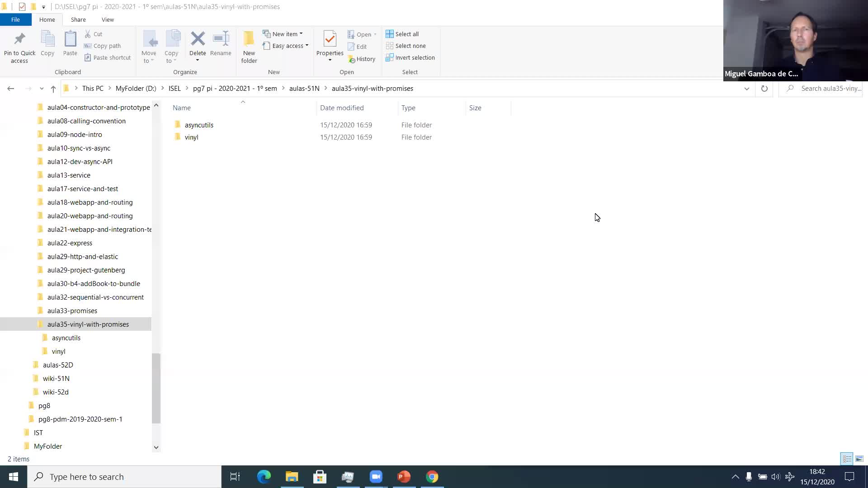Click the Paste shortcut icon
The height and width of the screenshot is (488, 868).
tap(107, 57)
